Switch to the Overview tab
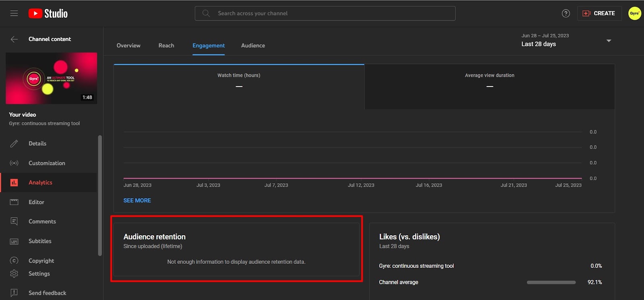 pyautogui.click(x=128, y=45)
